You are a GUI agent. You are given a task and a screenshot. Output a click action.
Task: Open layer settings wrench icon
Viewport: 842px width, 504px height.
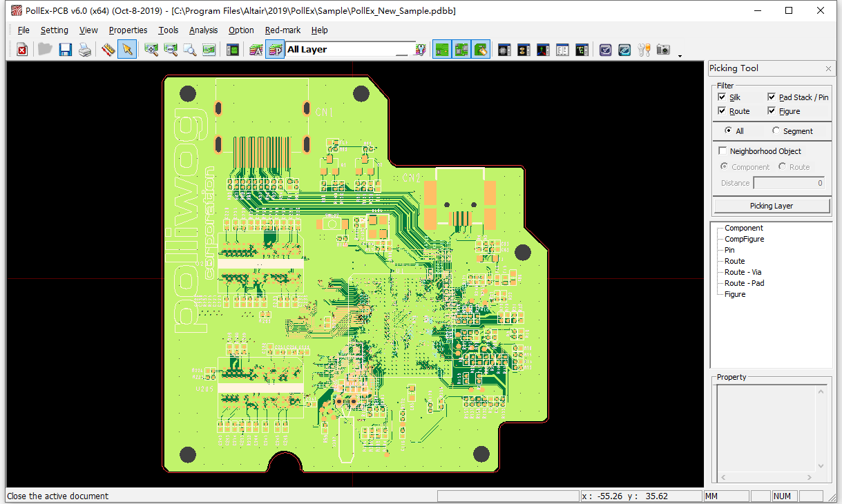click(x=420, y=50)
